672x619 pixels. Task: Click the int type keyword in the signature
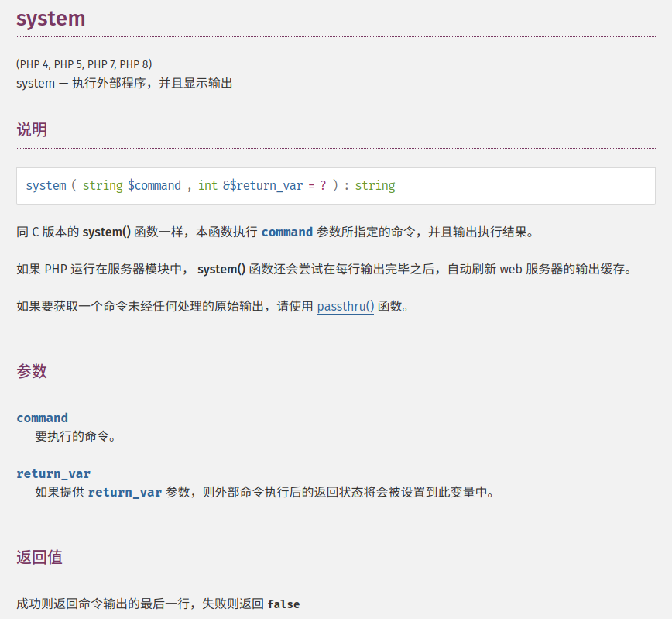207,185
